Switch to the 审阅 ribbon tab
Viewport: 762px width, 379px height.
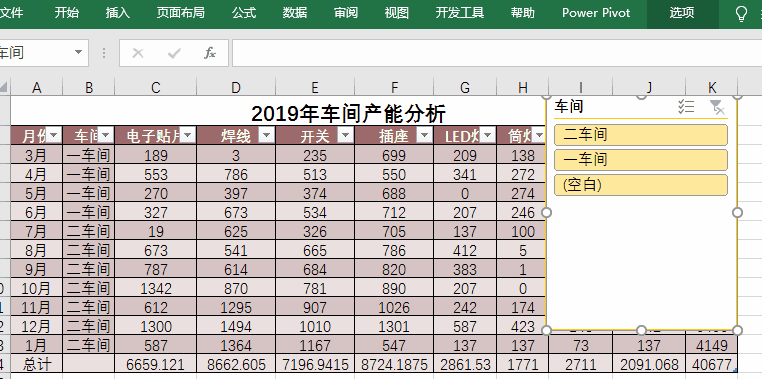click(346, 13)
